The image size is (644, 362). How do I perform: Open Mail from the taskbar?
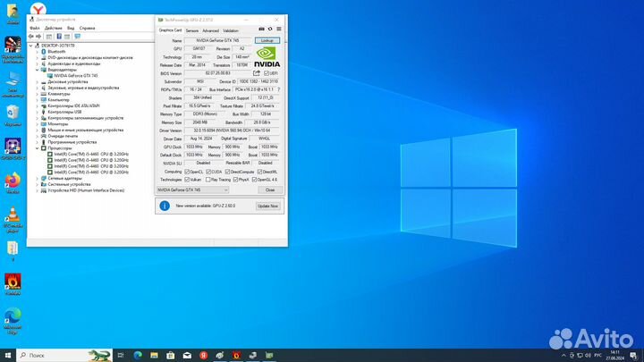(187, 355)
